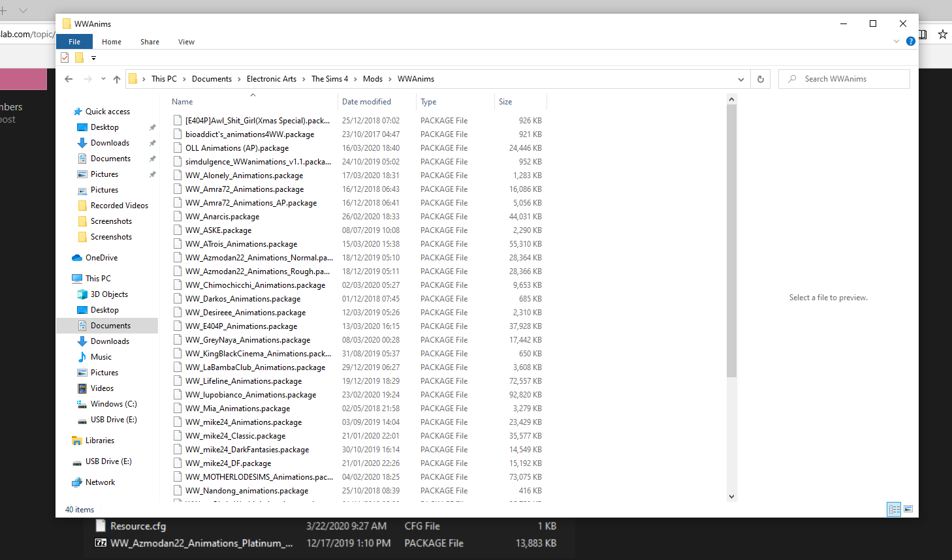The width and height of the screenshot is (952, 560).
Task: Open the address bar history dropdown
Action: coord(741,79)
